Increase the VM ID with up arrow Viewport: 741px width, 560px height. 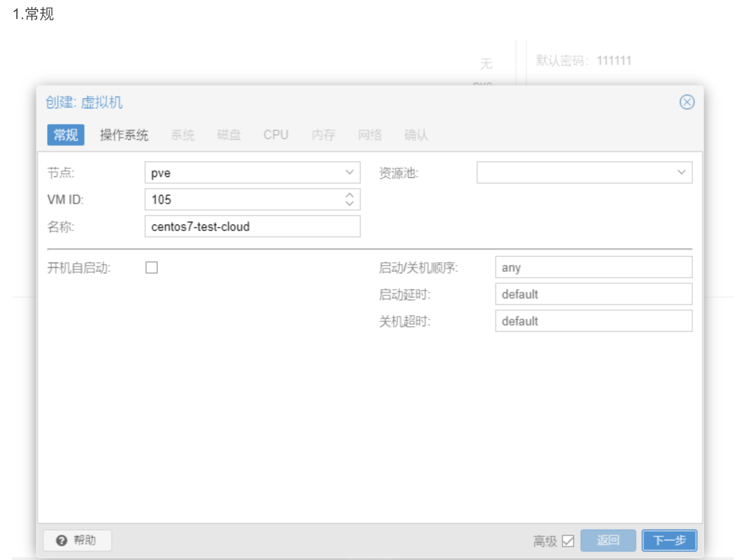click(349, 195)
